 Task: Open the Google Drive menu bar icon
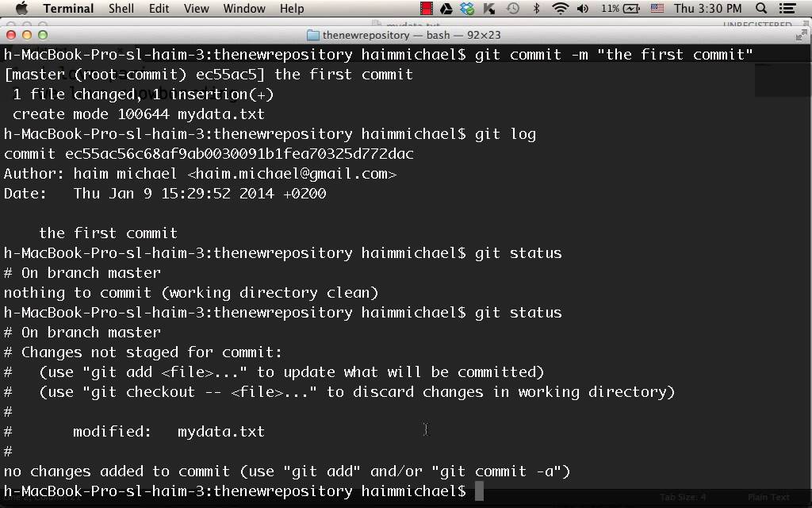(446, 8)
